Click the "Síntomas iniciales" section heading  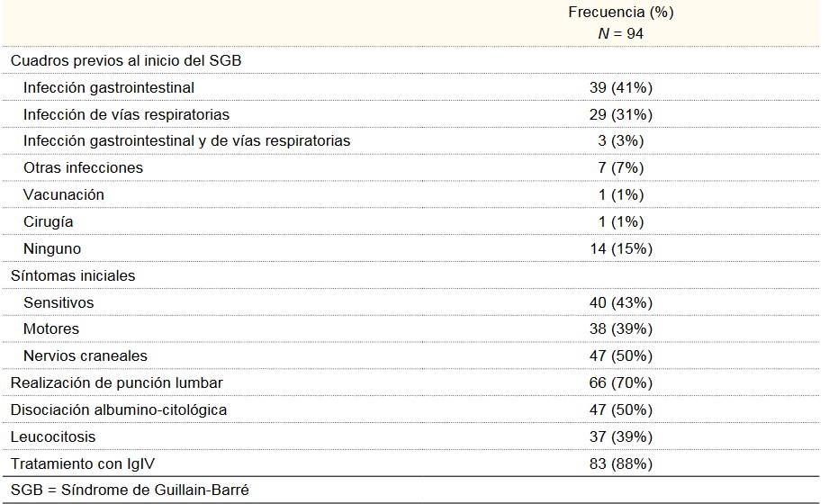[x=73, y=275]
